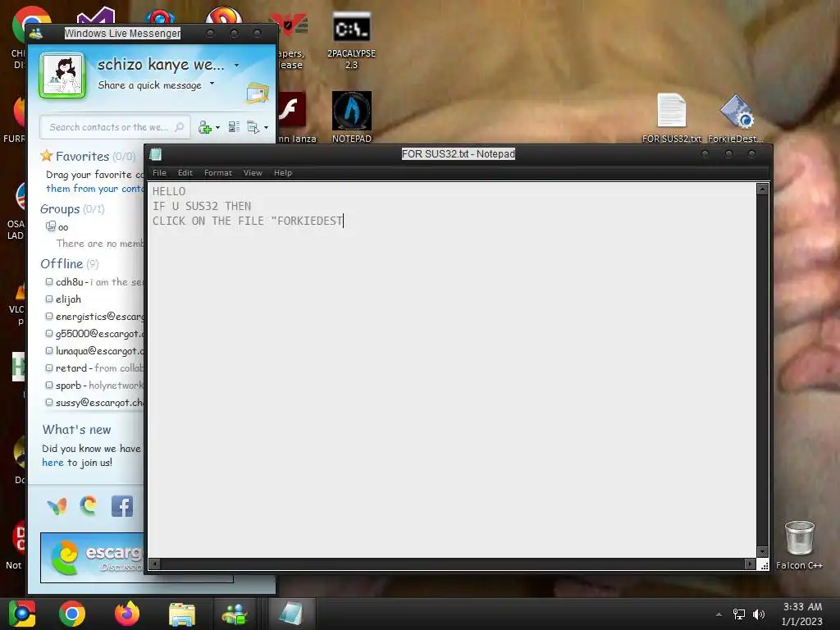Switch to Messenger taskbar button

[236, 614]
